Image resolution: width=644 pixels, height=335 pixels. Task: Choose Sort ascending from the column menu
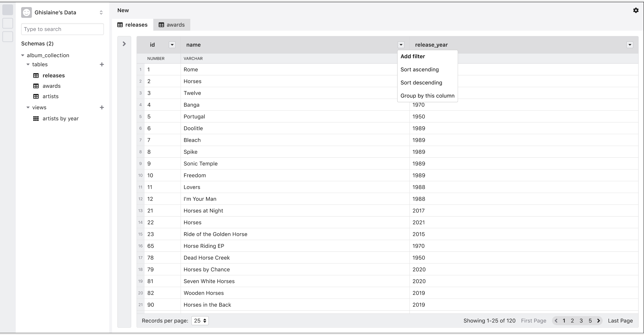[419, 70]
